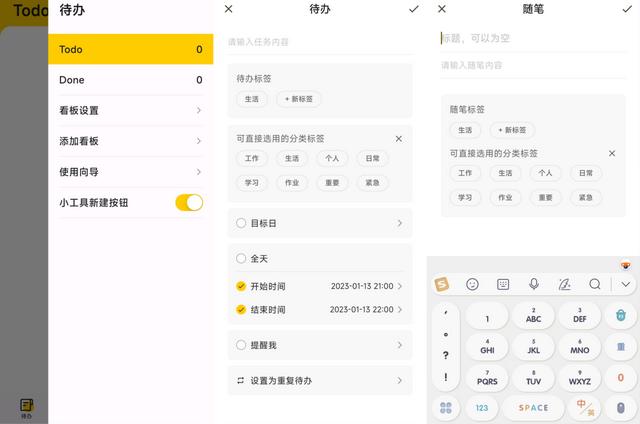The image size is (640, 424).
Task: Select the Done board in sidebar
Action: pos(131,80)
